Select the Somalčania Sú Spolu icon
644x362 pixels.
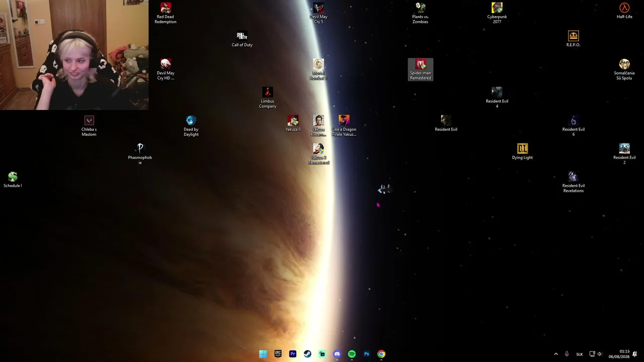click(x=624, y=69)
